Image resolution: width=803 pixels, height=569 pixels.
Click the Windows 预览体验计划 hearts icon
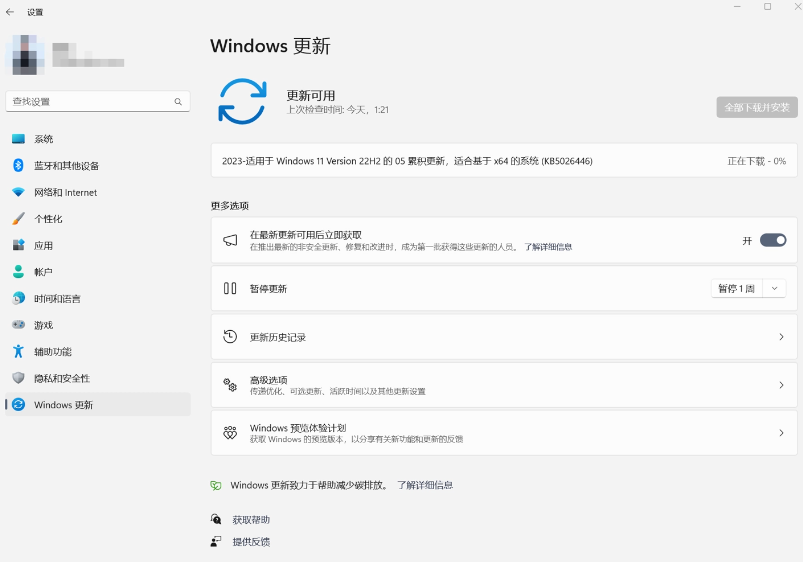pyautogui.click(x=230, y=433)
